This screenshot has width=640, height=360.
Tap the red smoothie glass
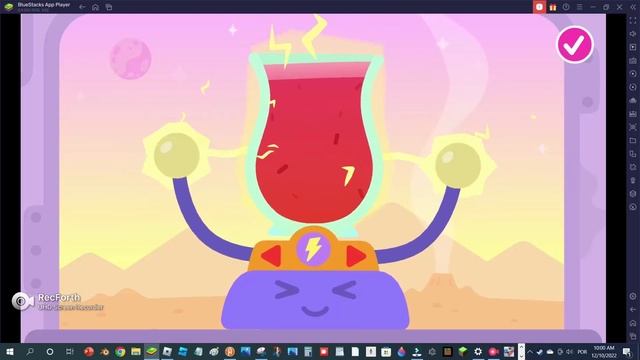pos(315,143)
